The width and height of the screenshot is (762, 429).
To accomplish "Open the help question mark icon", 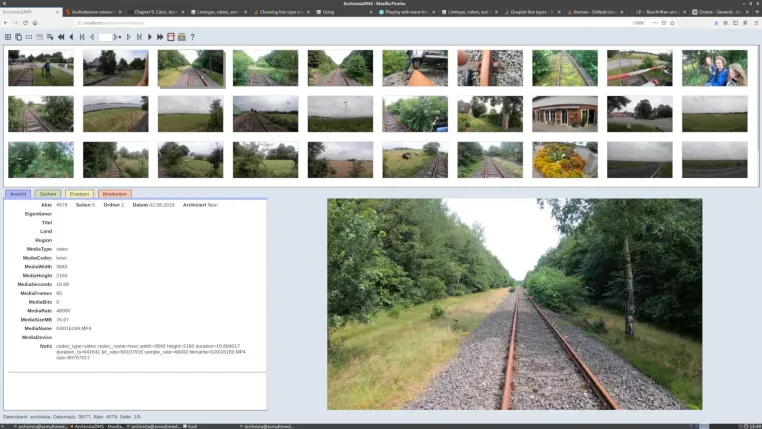I will pos(192,37).
